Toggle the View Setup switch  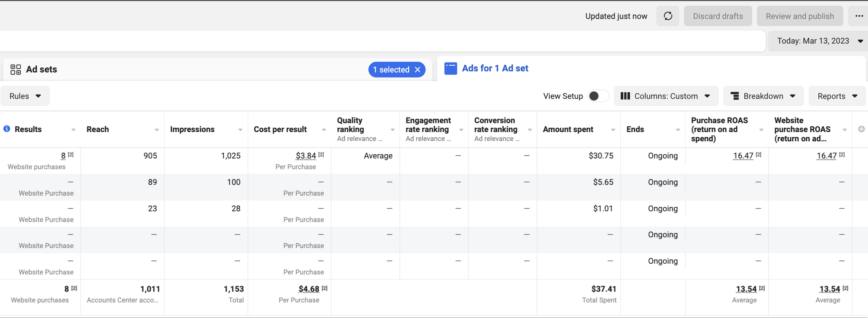(x=599, y=96)
